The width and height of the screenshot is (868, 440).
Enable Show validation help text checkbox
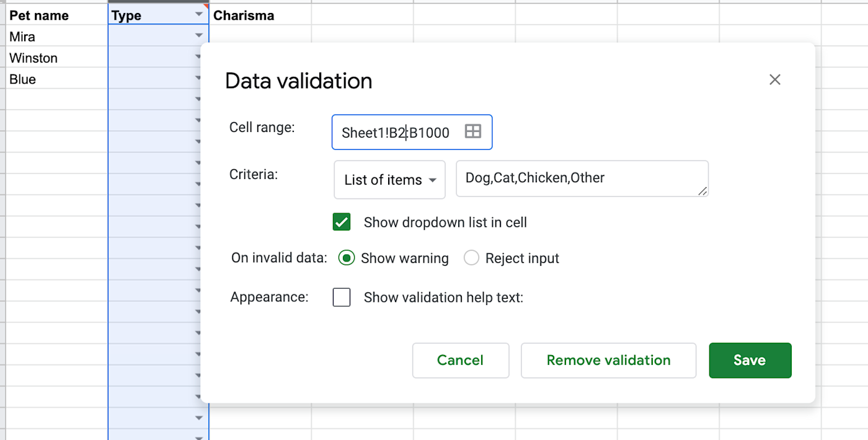coord(342,297)
